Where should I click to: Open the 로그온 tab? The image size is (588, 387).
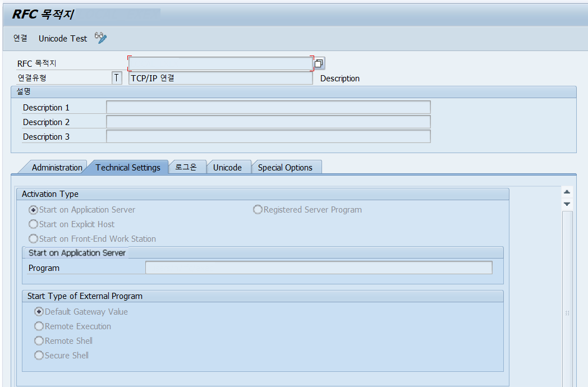pyautogui.click(x=187, y=167)
